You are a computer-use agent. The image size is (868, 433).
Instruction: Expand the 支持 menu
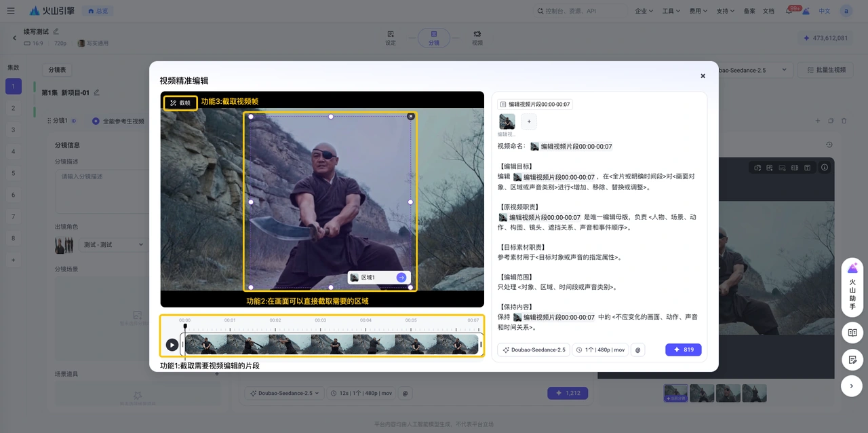coord(726,11)
